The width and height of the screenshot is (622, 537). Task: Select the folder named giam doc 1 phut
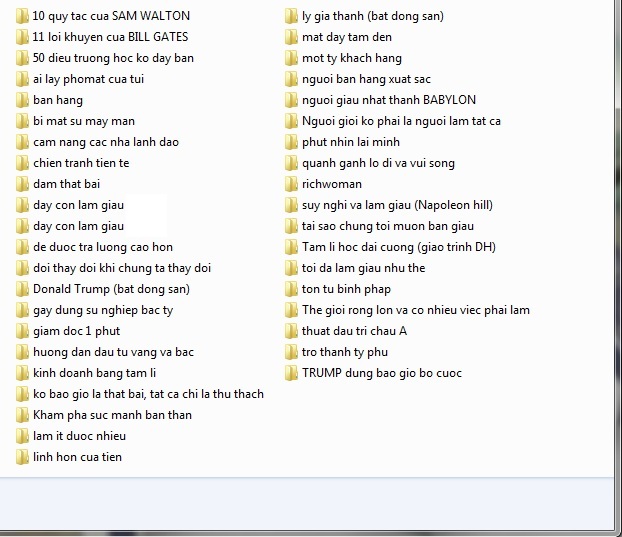click(x=76, y=331)
